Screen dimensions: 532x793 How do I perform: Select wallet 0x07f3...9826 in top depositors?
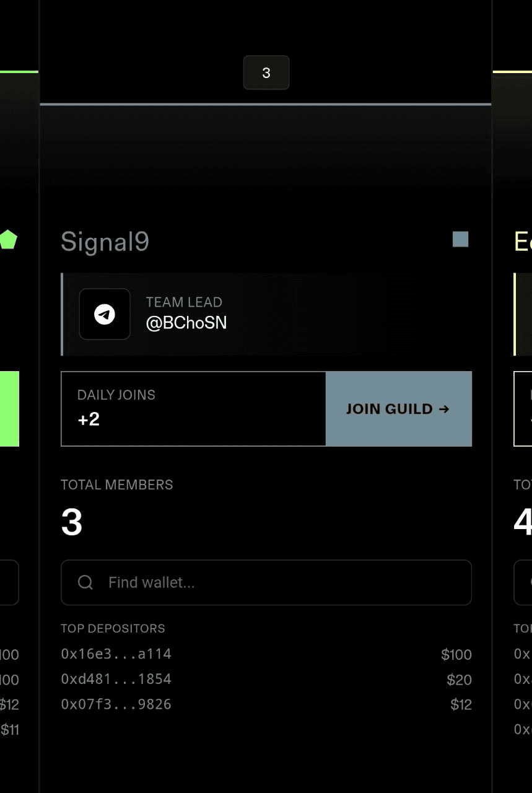tap(116, 704)
